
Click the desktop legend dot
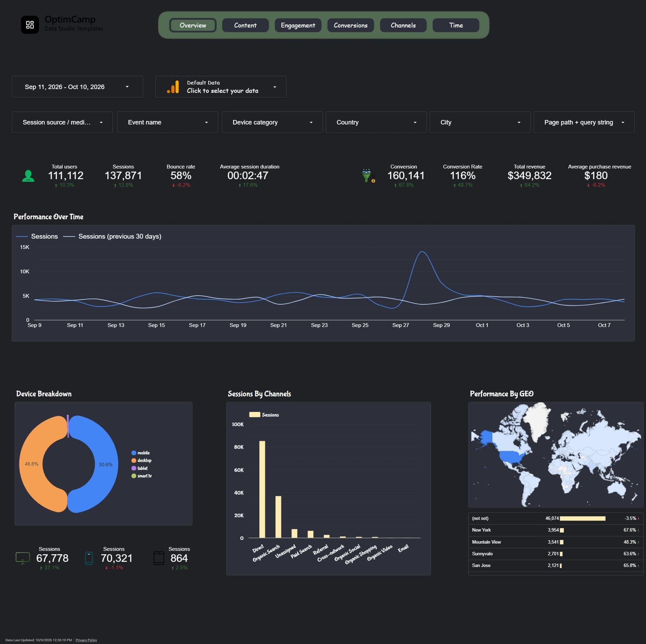134,460
